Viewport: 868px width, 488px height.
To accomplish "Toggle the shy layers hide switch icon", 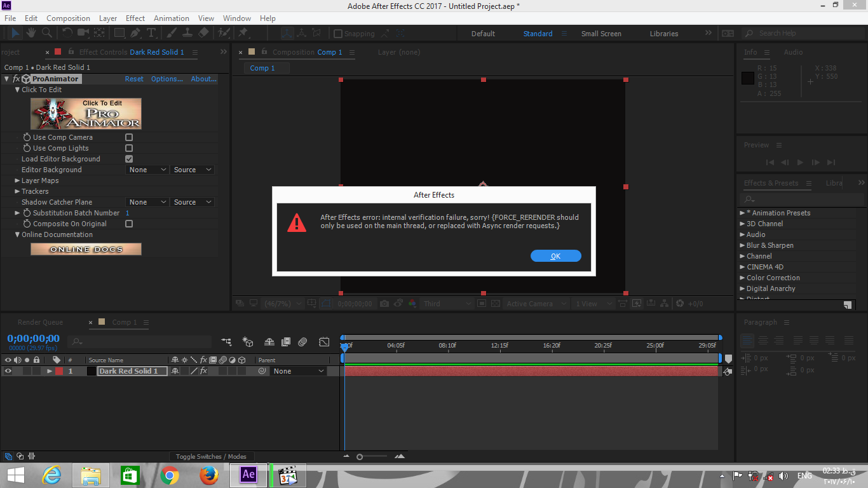I will coord(269,342).
